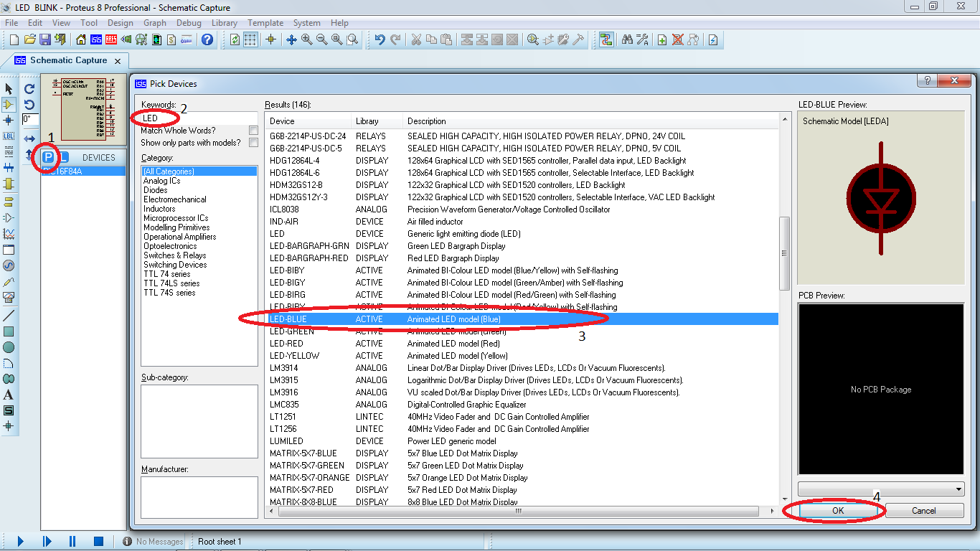
Task: Enable the Match Whole Words checkbox
Action: tap(253, 130)
